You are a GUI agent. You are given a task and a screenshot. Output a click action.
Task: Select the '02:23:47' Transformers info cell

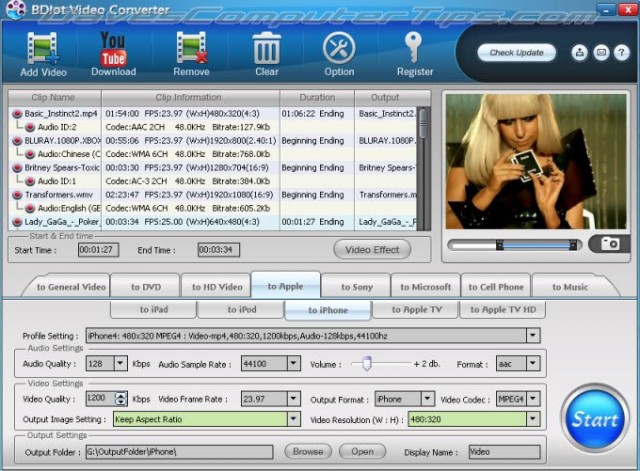[189, 195]
